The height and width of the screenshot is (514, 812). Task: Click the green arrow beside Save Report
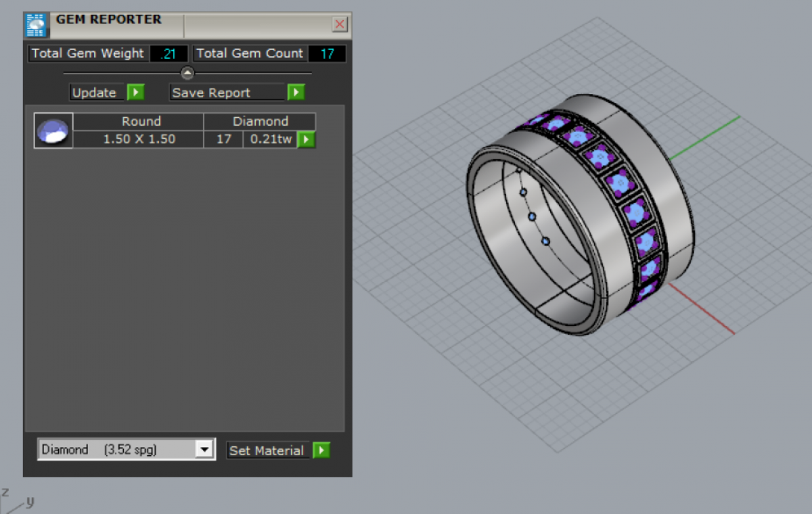[296, 93]
